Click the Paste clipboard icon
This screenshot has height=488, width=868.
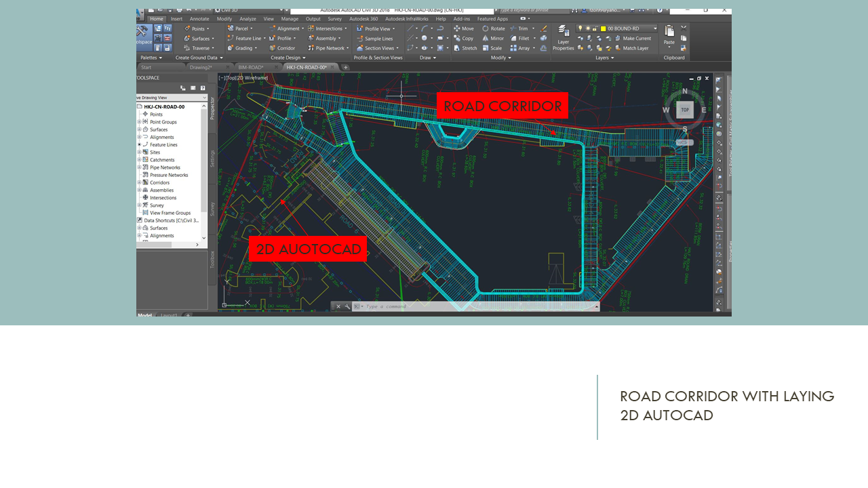pyautogui.click(x=669, y=35)
